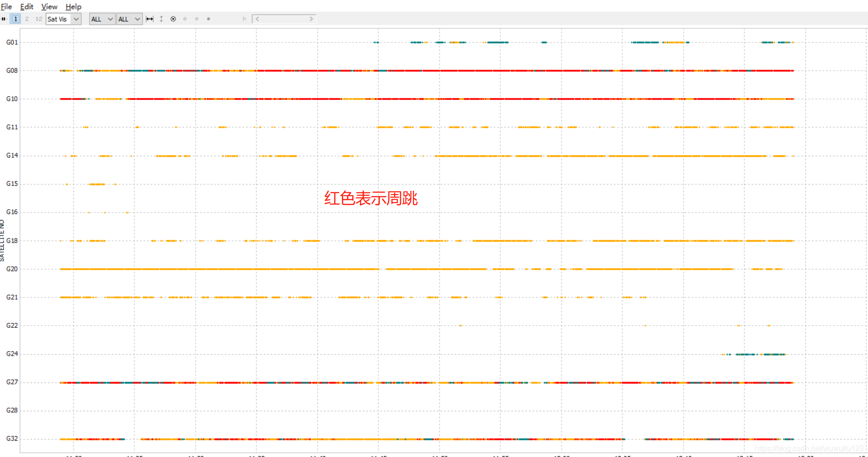Choose the medium marker size dot icon

coord(197,19)
